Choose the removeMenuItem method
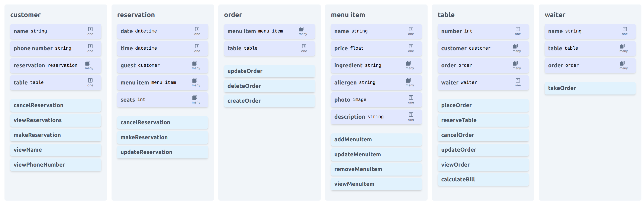 [376, 169]
